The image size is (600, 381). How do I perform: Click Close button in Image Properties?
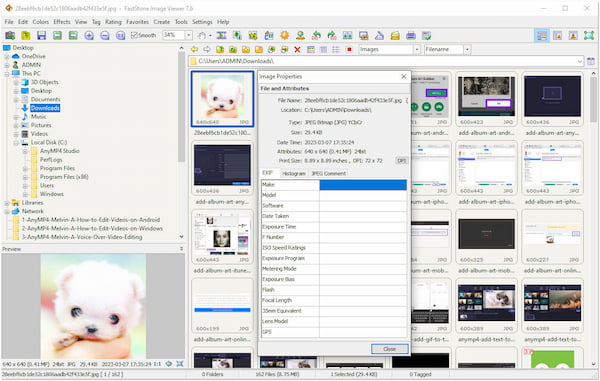coord(390,349)
